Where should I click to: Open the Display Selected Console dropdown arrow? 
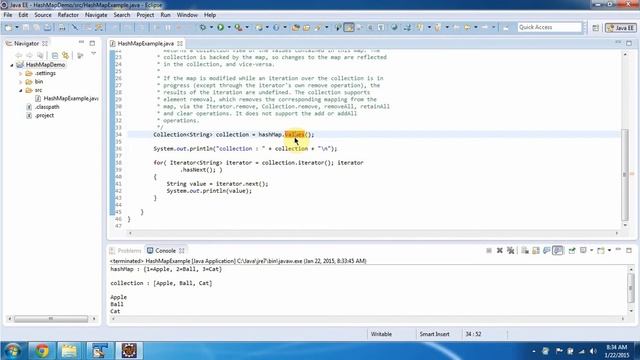point(591,250)
